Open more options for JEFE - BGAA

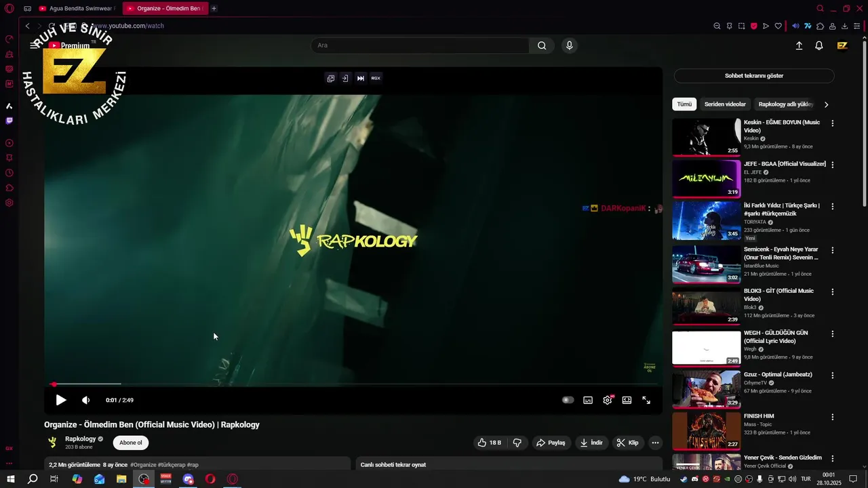click(x=833, y=165)
